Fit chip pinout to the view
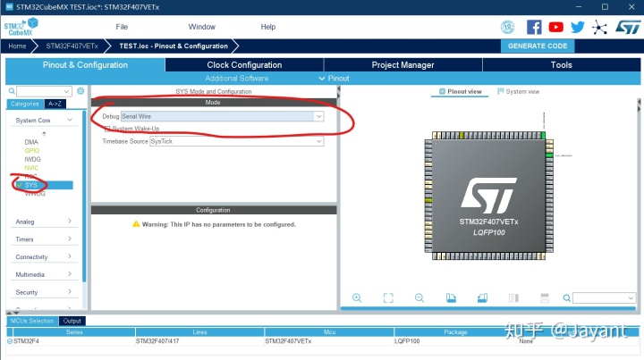This screenshot has width=644, height=360. coord(388,298)
